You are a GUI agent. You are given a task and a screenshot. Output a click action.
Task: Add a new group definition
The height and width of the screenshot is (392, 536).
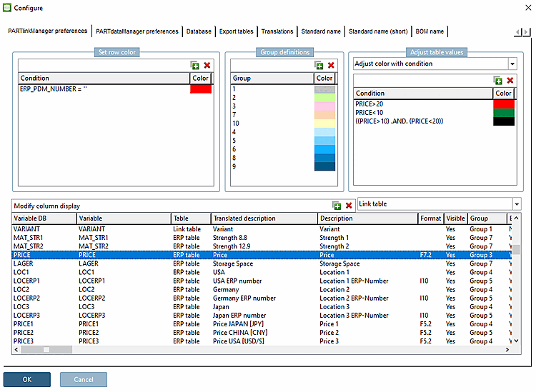(319, 65)
